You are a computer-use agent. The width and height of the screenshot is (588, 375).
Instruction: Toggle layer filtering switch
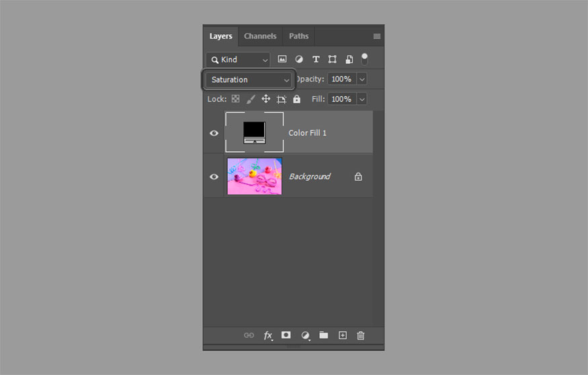point(364,59)
